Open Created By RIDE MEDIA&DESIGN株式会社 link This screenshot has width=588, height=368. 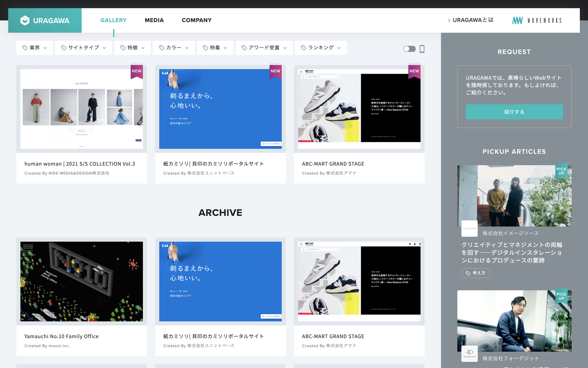click(x=67, y=173)
